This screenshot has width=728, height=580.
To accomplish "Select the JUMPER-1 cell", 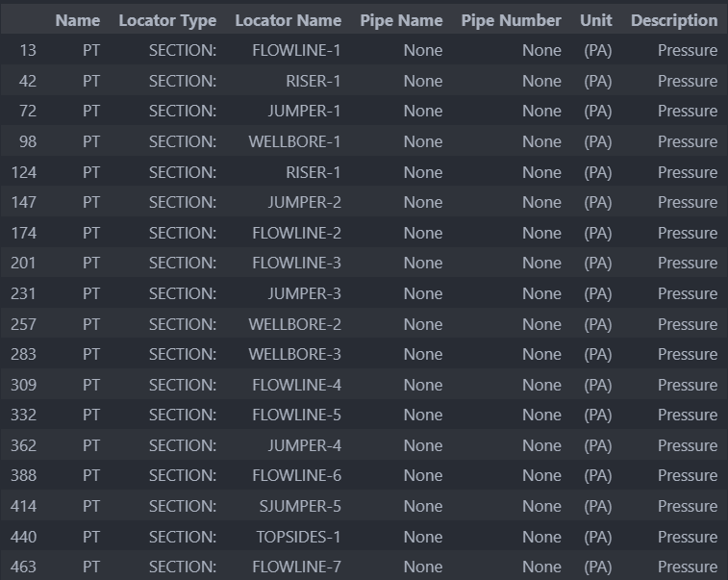I will coord(305,111).
